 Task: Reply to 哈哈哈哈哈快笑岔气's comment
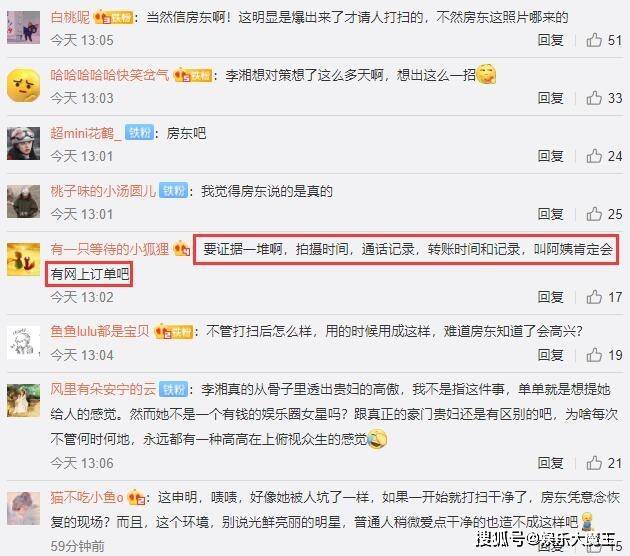[550, 98]
